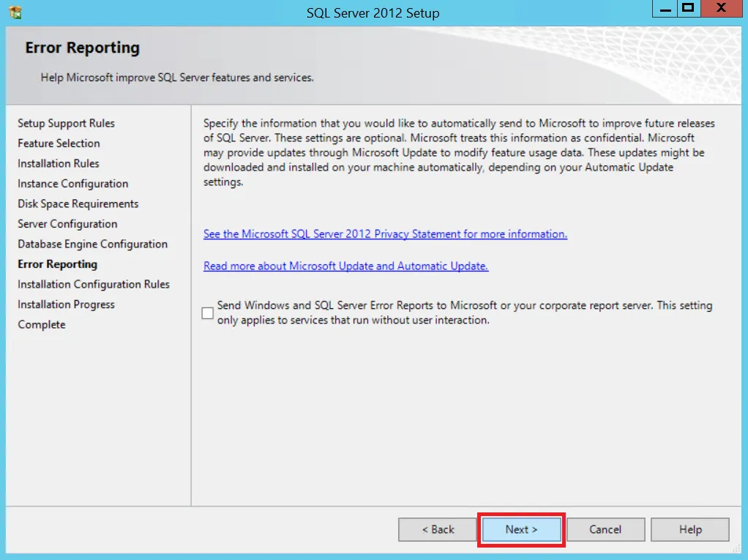Cancel the SQL Server setup

(x=605, y=529)
